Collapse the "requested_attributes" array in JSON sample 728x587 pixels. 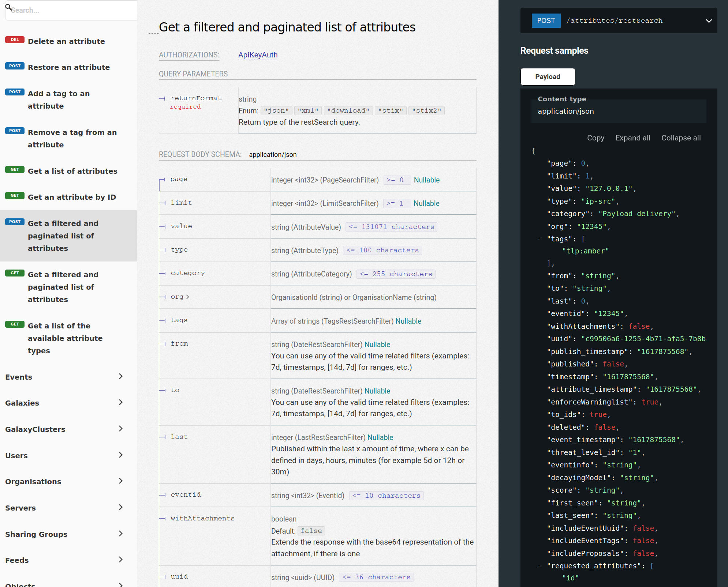click(x=539, y=566)
